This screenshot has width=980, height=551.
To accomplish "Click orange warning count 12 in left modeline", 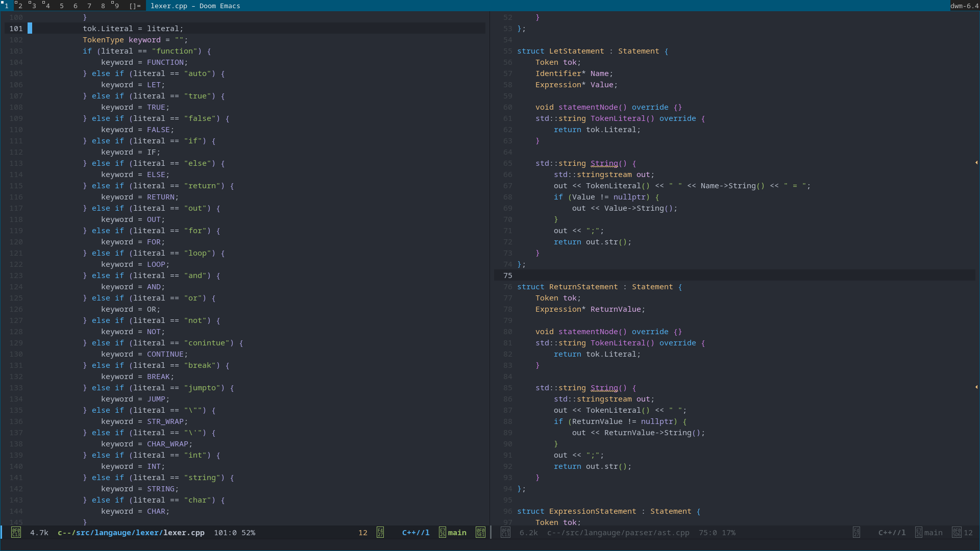I will [363, 533].
